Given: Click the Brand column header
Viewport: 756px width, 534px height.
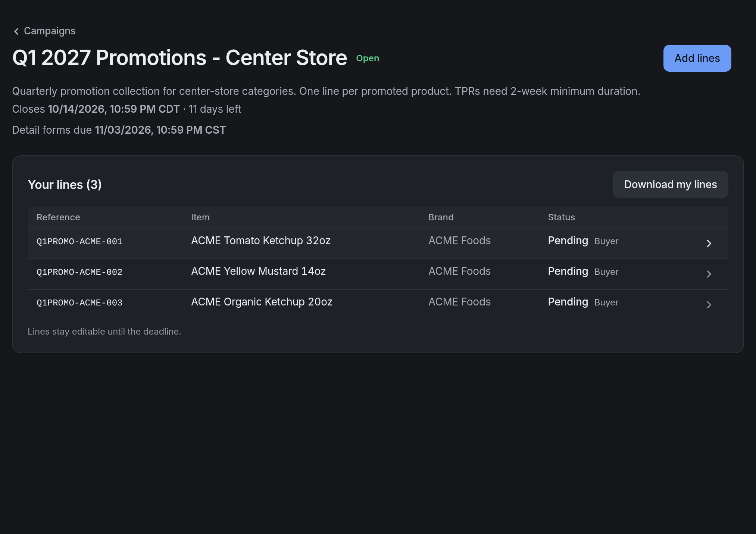Looking at the screenshot, I should [441, 217].
